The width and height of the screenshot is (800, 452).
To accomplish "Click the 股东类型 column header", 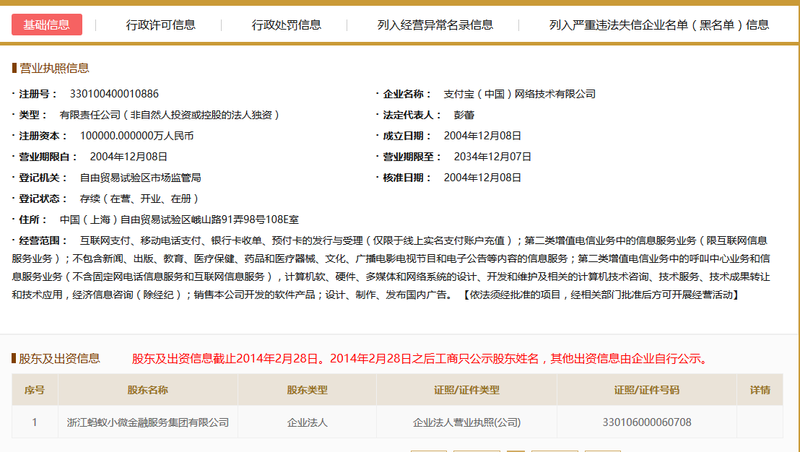I will tap(307, 390).
